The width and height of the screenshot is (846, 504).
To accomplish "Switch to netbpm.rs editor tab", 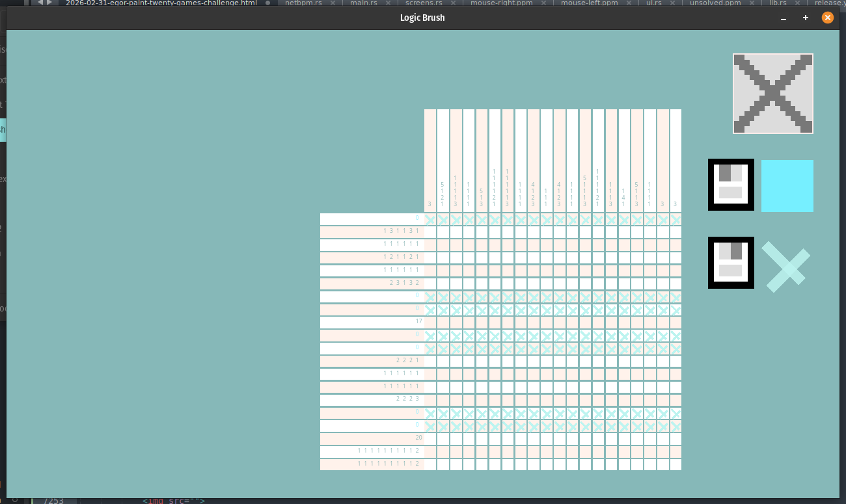I will pos(303,3).
